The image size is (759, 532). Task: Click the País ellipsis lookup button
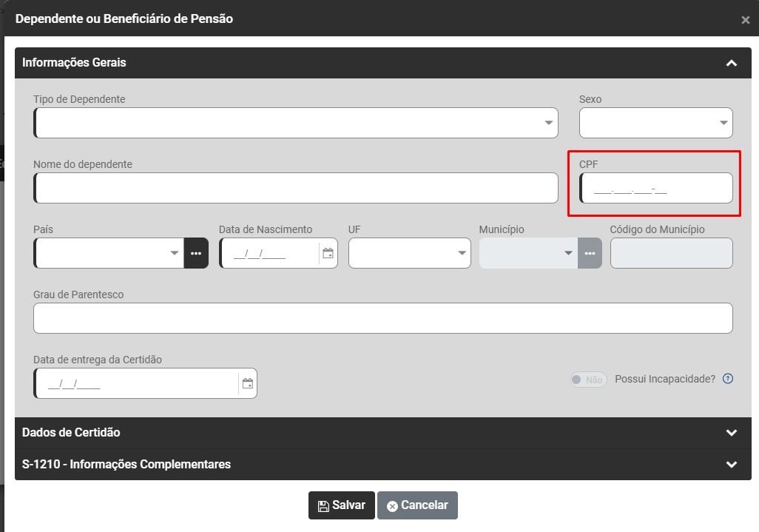196,253
